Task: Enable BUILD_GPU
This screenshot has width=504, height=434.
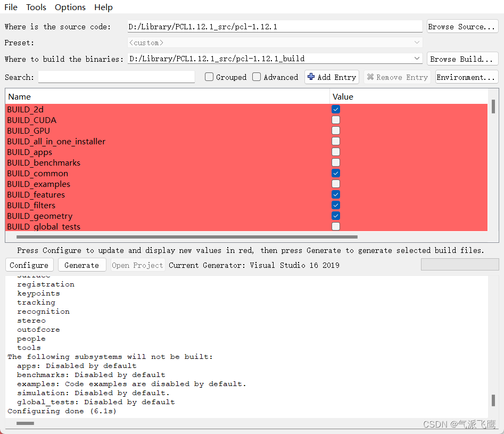Action: coord(335,130)
